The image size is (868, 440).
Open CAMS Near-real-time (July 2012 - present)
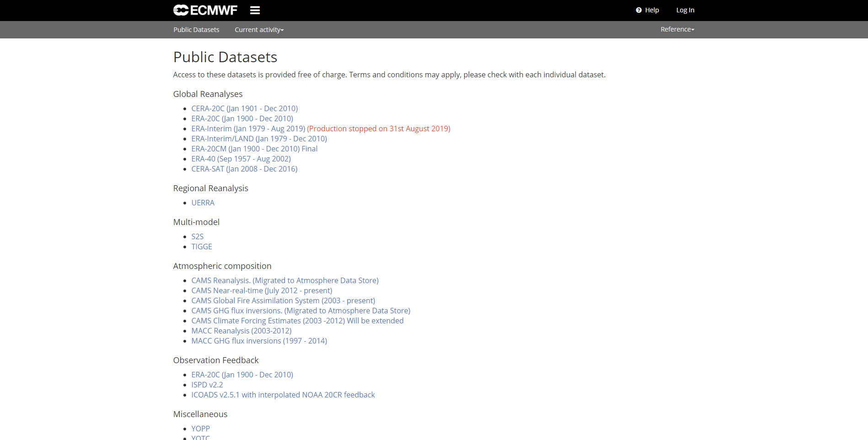pos(262,290)
